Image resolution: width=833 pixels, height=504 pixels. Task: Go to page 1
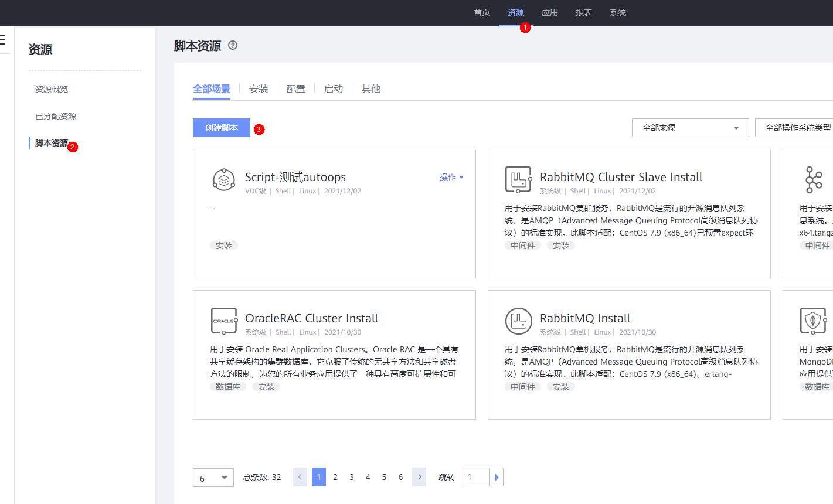tap(319, 477)
